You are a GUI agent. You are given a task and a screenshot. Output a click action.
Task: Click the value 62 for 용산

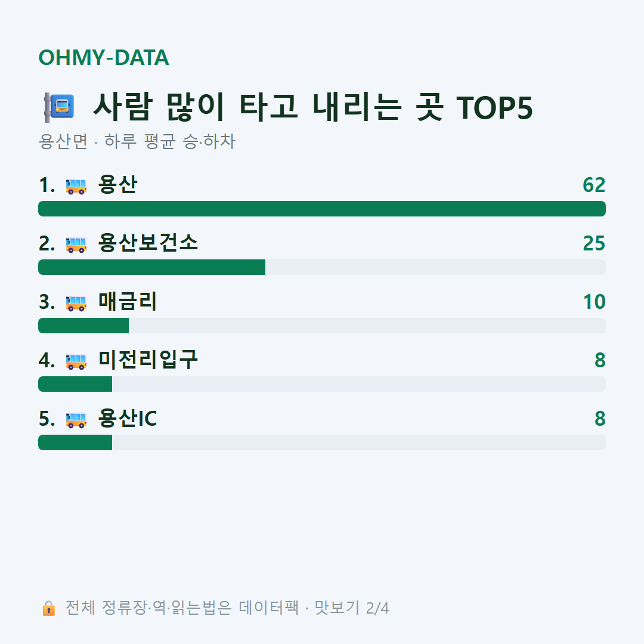[x=594, y=185]
